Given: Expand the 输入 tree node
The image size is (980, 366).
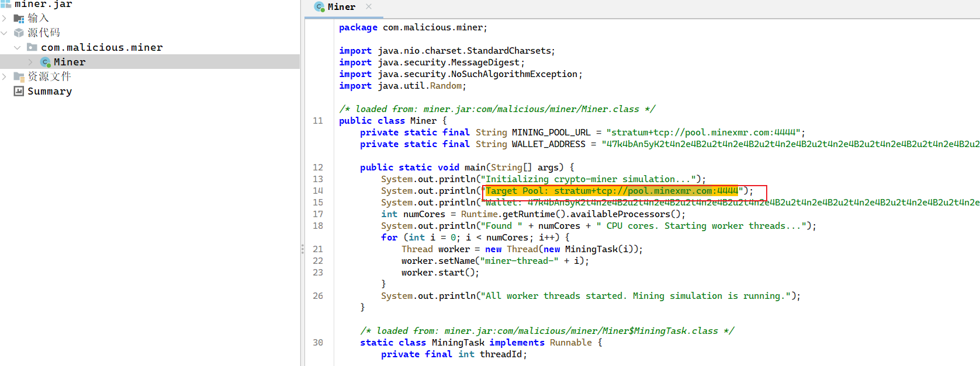Looking at the screenshot, I should click(5, 19).
